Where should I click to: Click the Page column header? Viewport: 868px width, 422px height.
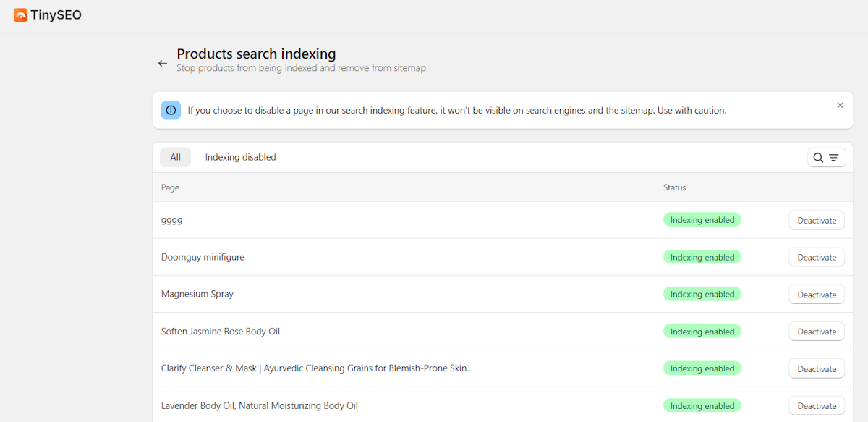click(170, 187)
